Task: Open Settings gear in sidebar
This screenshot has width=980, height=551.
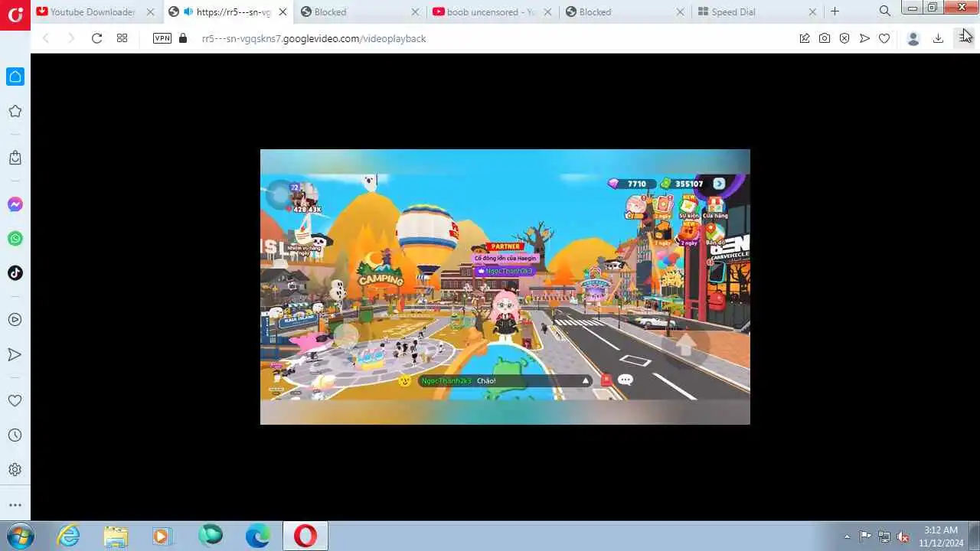Action: (x=15, y=470)
